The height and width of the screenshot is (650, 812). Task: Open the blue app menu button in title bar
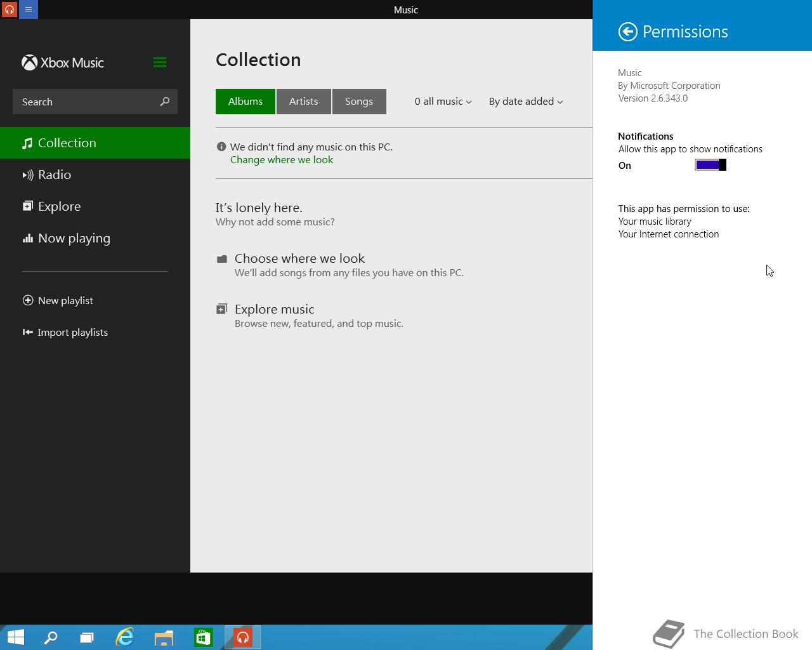[x=29, y=10]
